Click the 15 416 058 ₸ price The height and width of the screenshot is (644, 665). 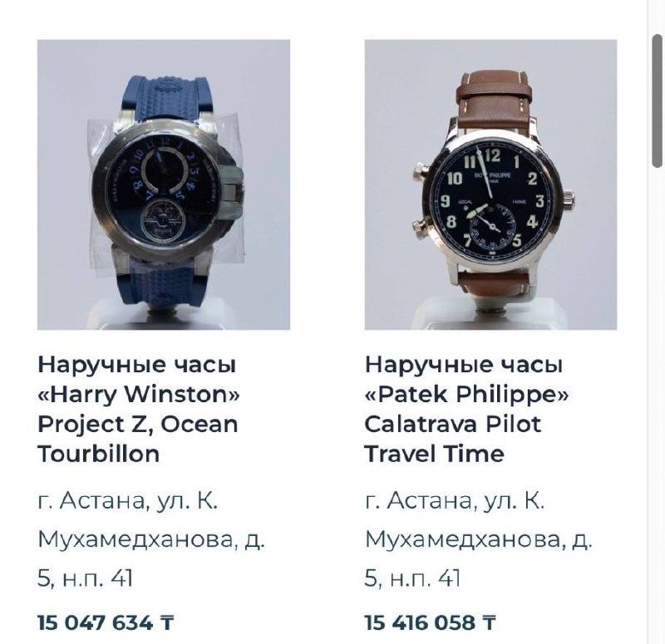click(x=430, y=622)
